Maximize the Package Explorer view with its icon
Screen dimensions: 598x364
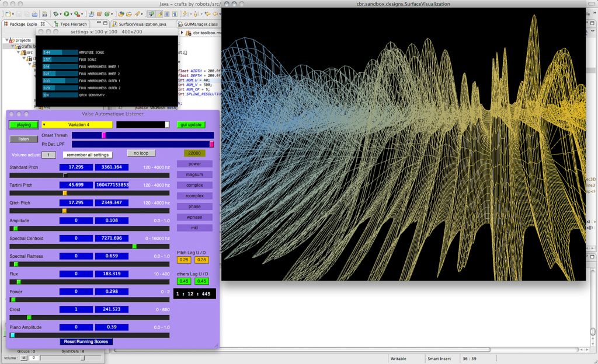pos(105,23)
